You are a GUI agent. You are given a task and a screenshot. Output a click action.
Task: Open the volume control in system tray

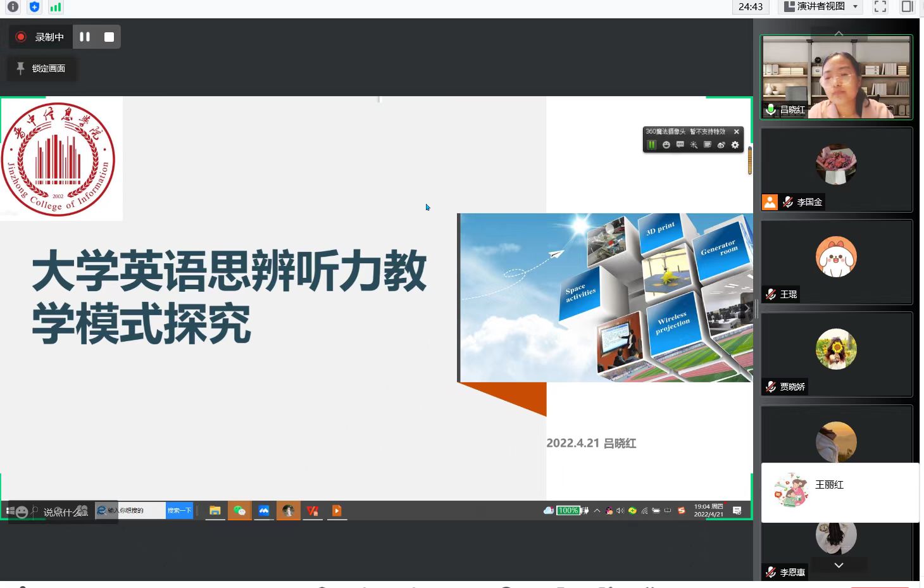click(620, 511)
